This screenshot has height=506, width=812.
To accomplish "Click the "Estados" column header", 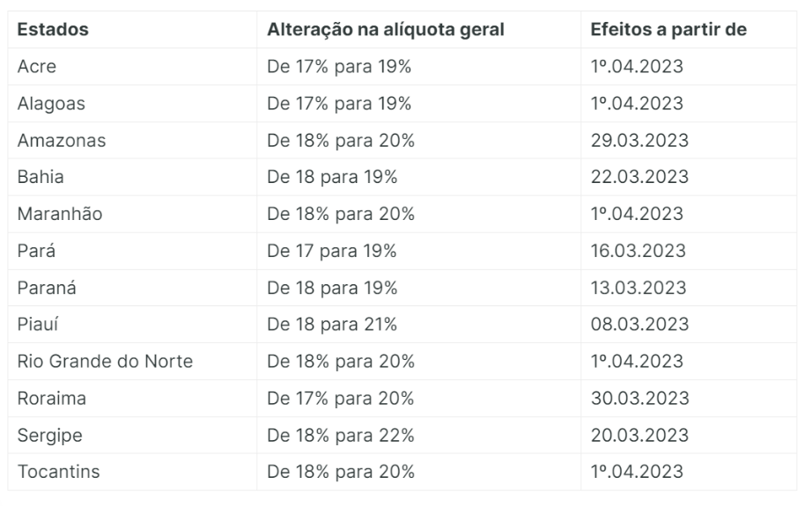I will 53,30.
